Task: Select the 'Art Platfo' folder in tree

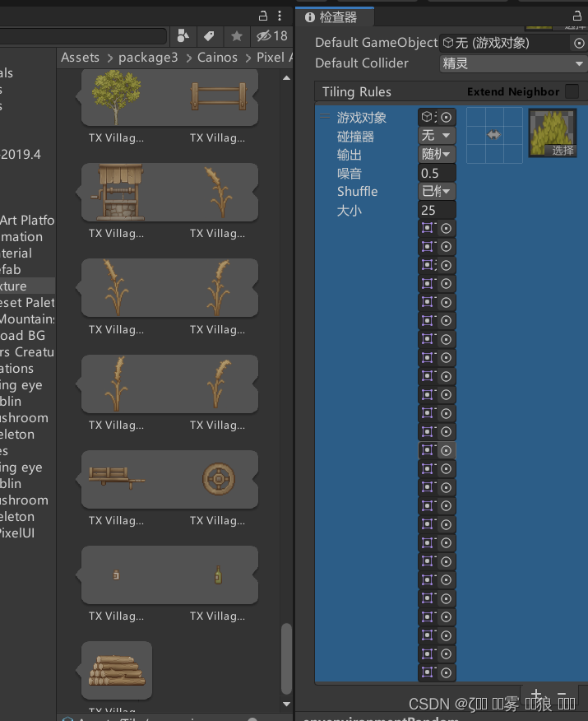Action: (x=28, y=221)
